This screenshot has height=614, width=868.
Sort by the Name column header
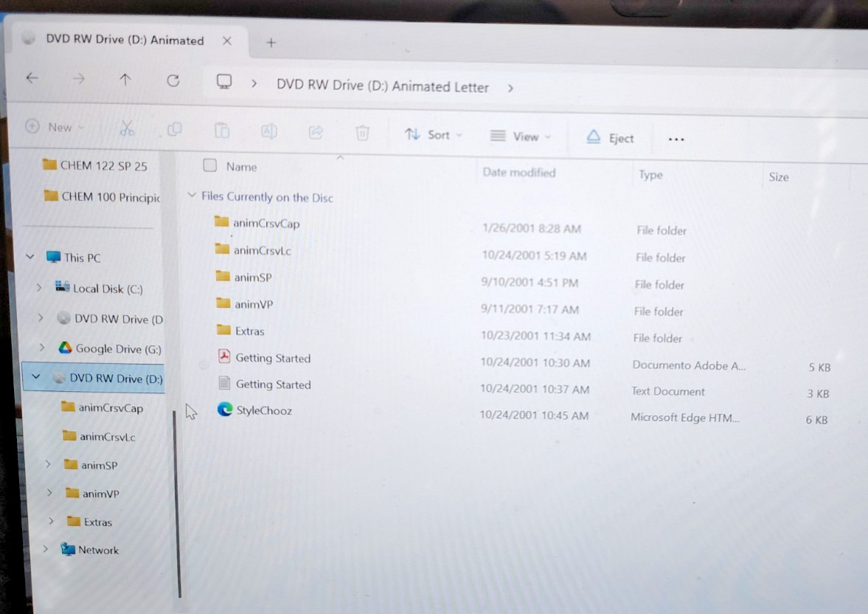pyautogui.click(x=241, y=167)
